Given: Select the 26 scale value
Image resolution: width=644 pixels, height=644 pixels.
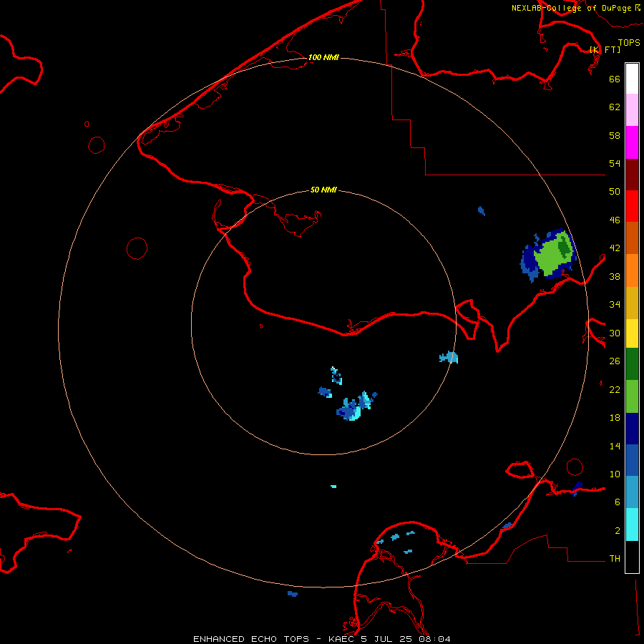Looking at the screenshot, I should pos(615,361).
